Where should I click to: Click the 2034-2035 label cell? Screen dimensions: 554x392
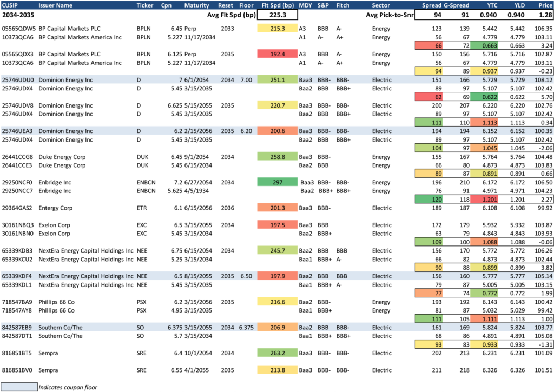click(x=18, y=15)
